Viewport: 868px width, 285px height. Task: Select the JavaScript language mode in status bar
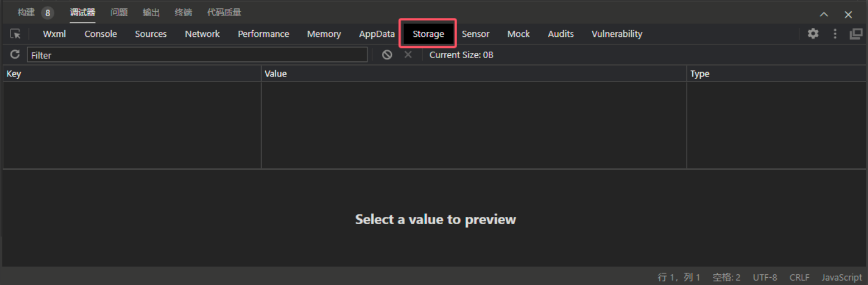841,277
